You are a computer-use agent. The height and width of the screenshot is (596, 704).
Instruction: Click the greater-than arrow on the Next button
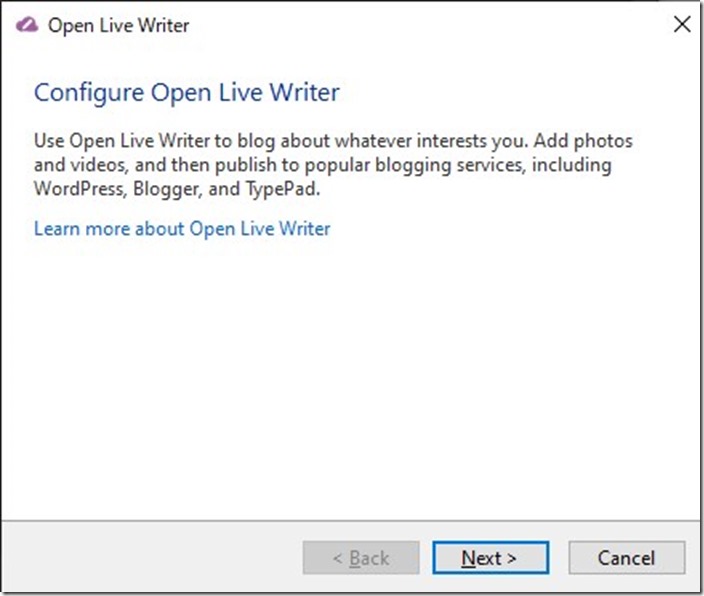coord(511,558)
